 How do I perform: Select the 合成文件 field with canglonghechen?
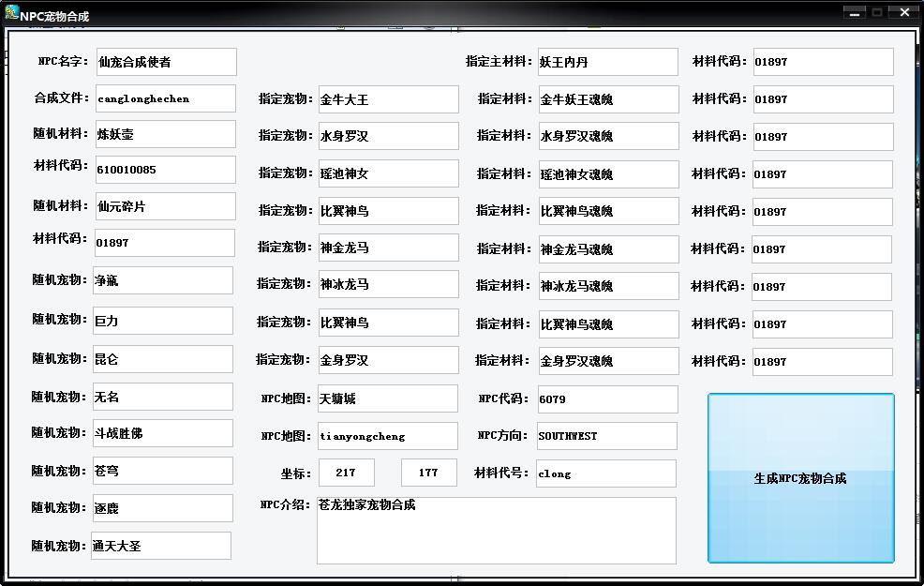pyautogui.click(x=165, y=98)
